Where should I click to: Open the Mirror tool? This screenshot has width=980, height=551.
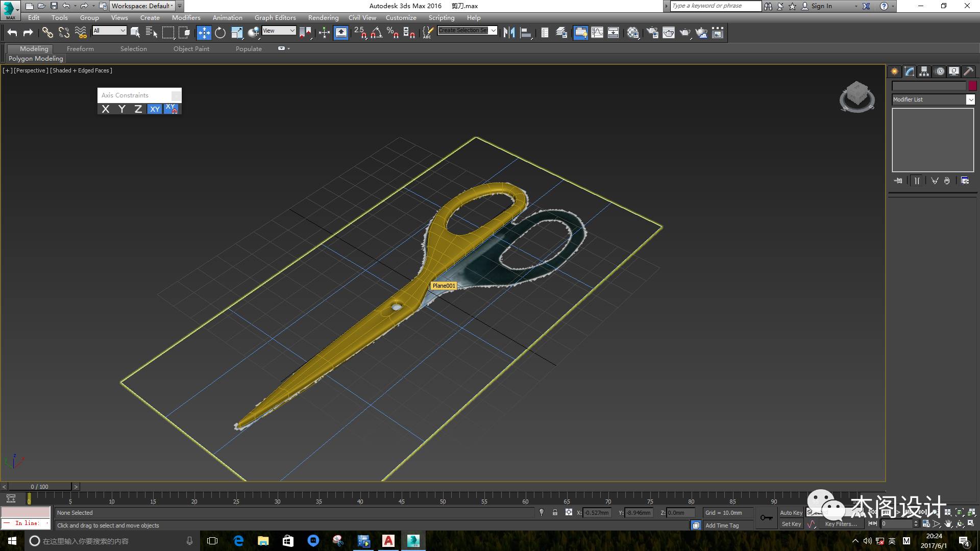point(509,33)
